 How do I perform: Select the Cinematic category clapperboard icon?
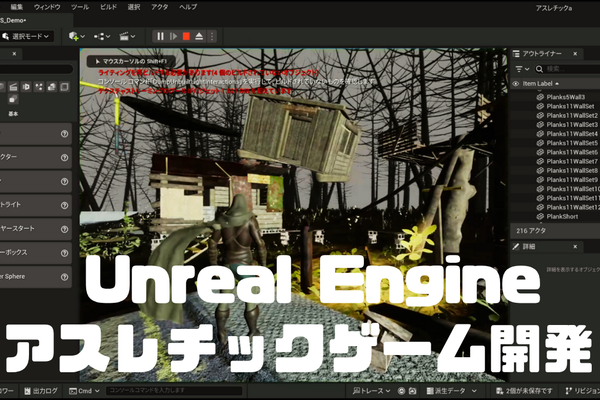point(13,87)
